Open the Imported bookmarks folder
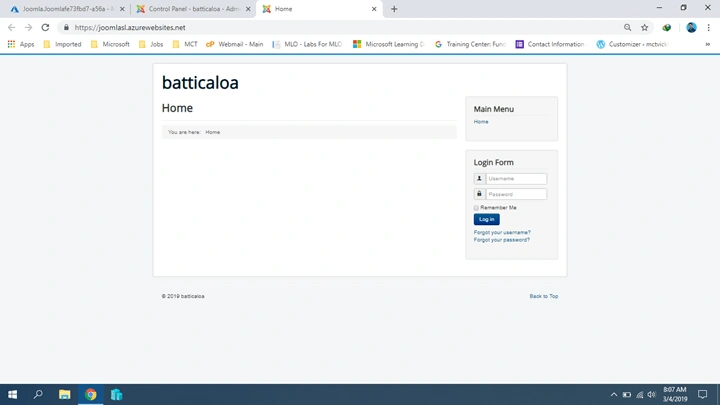The image size is (720, 405). tap(62, 44)
